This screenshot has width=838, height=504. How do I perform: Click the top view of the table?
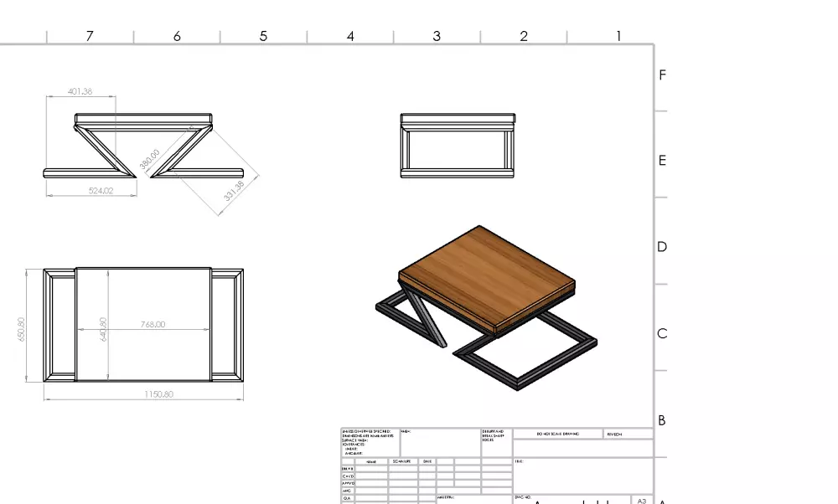point(143,325)
